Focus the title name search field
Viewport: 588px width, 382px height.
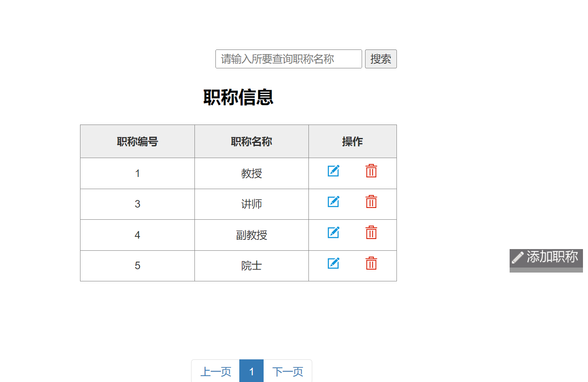point(289,59)
